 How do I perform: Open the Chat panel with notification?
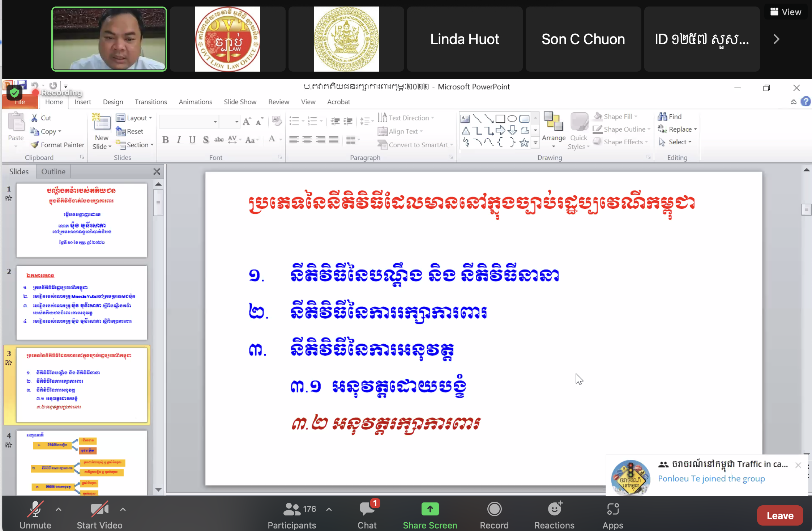[367, 509]
